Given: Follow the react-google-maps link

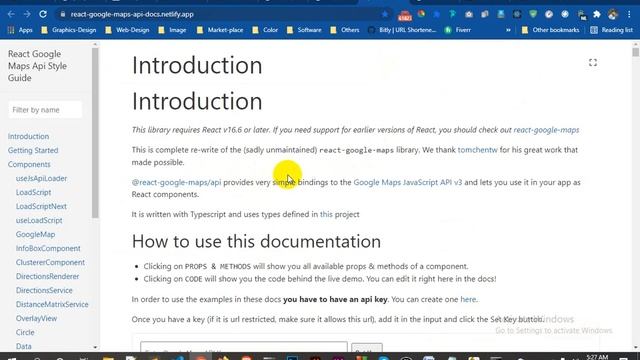Looking at the screenshot, I should [546, 130].
